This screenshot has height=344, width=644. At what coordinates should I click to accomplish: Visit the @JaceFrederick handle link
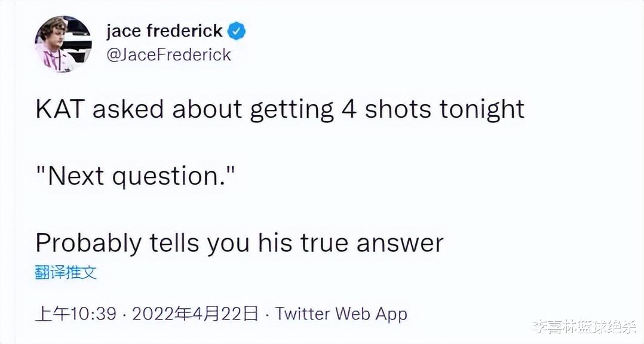169,55
